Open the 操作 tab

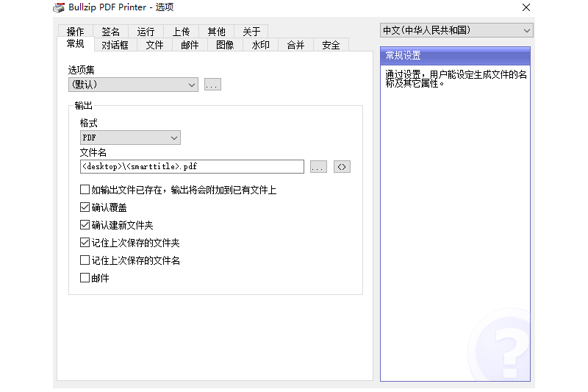pos(76,32)
